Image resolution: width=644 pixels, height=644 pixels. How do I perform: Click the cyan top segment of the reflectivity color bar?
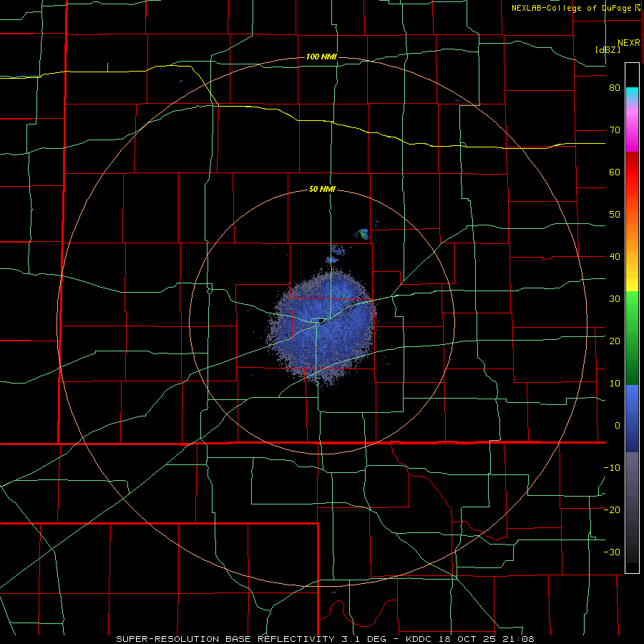632,94
